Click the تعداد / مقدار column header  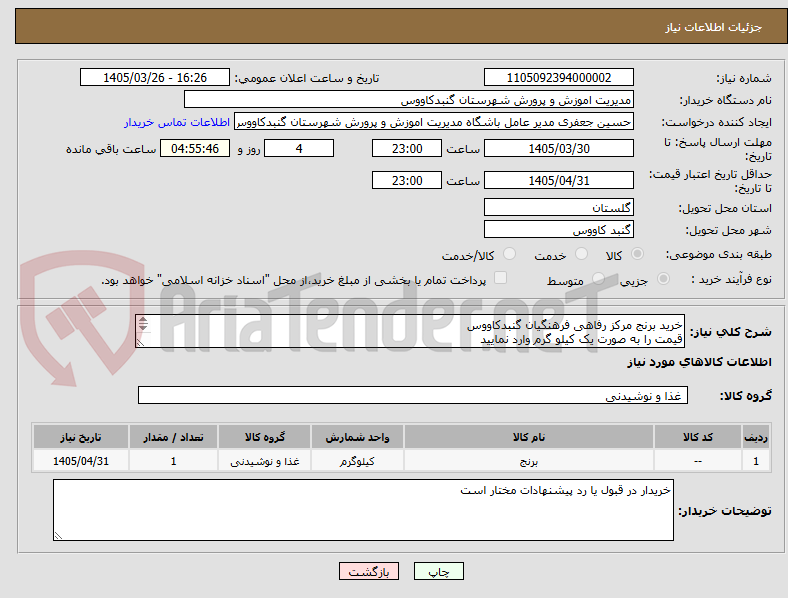pyautogui.click(x=173, y=437)
